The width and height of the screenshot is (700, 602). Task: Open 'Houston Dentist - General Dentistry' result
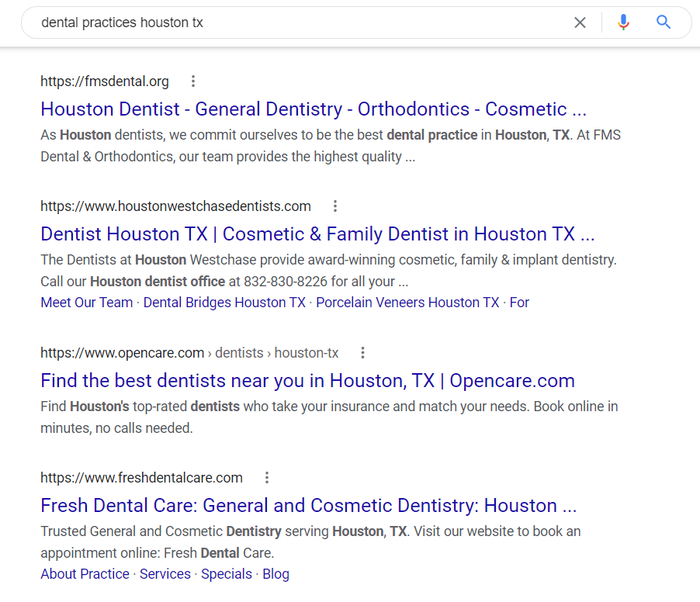(x=314, y=109)
